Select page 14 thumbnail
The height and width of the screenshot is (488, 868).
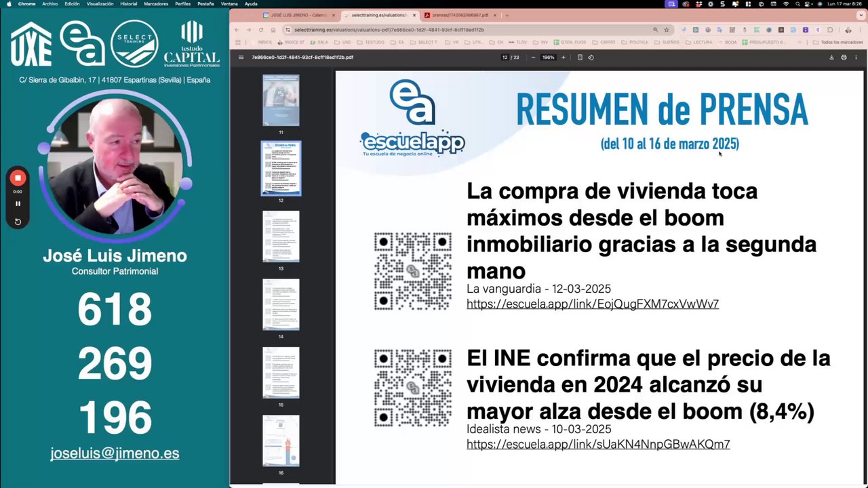(281, 305)
